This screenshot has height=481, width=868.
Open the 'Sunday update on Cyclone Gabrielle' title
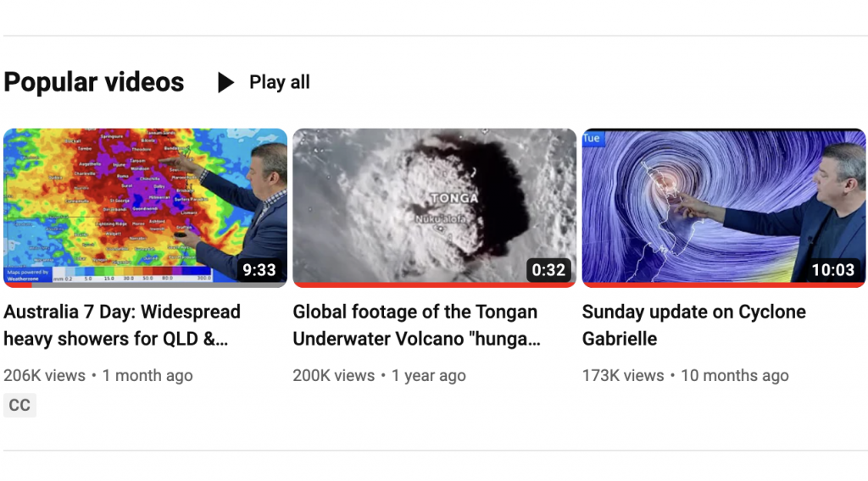[x=693, y=325]
